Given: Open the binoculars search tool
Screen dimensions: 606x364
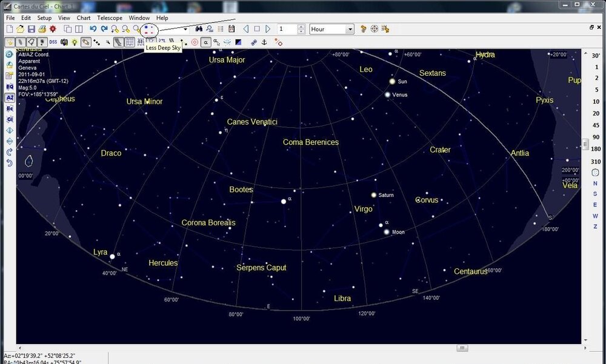Looking at the screenshot, I should click(x=198, y=29).
